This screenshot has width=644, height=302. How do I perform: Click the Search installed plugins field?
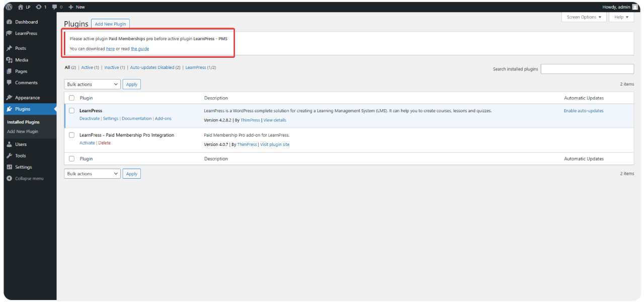tap(587, 69)
